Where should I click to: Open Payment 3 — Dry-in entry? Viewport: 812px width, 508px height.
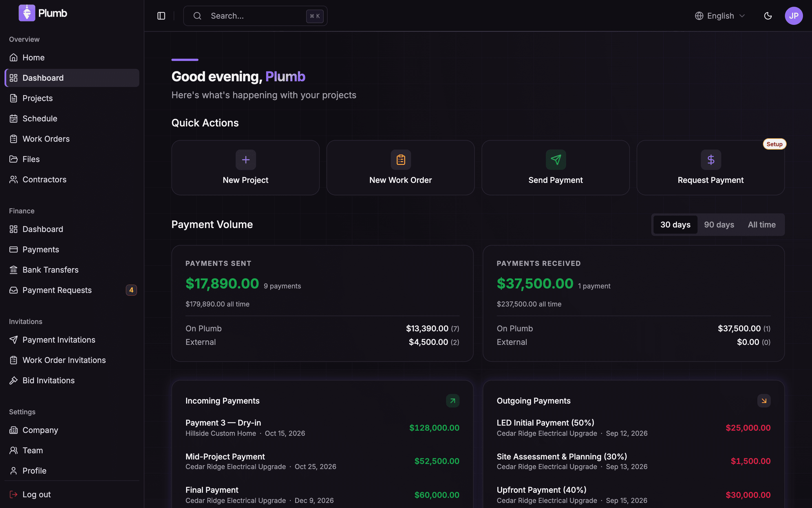(x=322, y=428)
